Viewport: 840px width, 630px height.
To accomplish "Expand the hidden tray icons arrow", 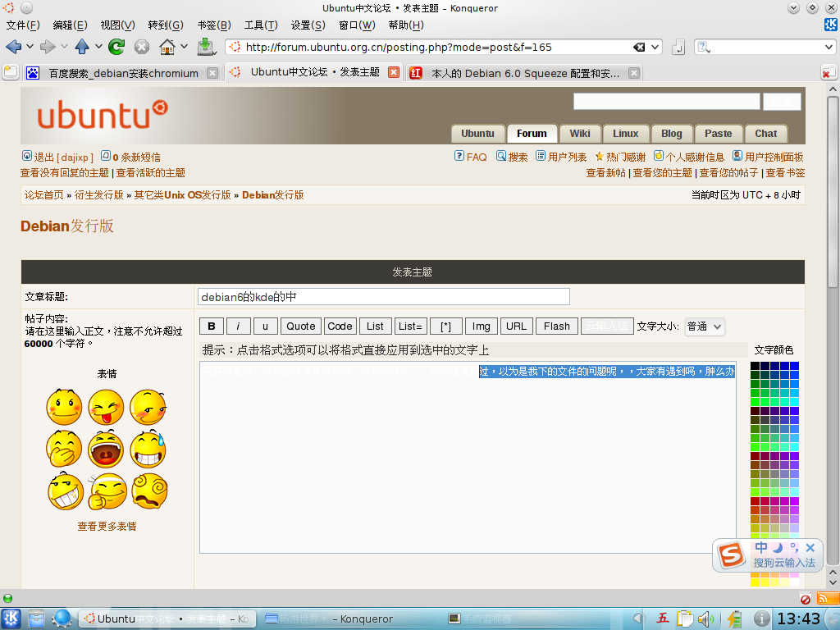I will [637, 619].
